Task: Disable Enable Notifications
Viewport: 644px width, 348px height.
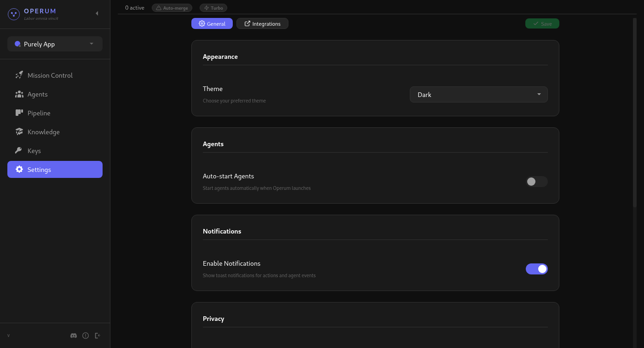Action: click(x=536, y=269)
